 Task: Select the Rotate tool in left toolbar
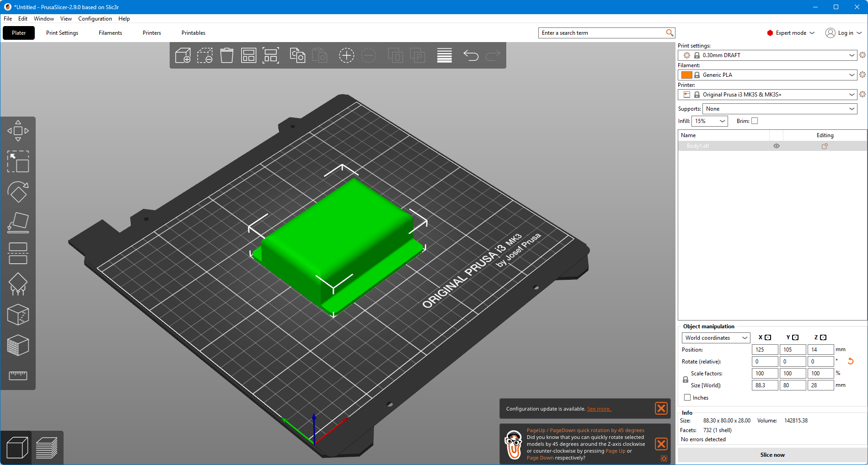(x=18, y=192)
